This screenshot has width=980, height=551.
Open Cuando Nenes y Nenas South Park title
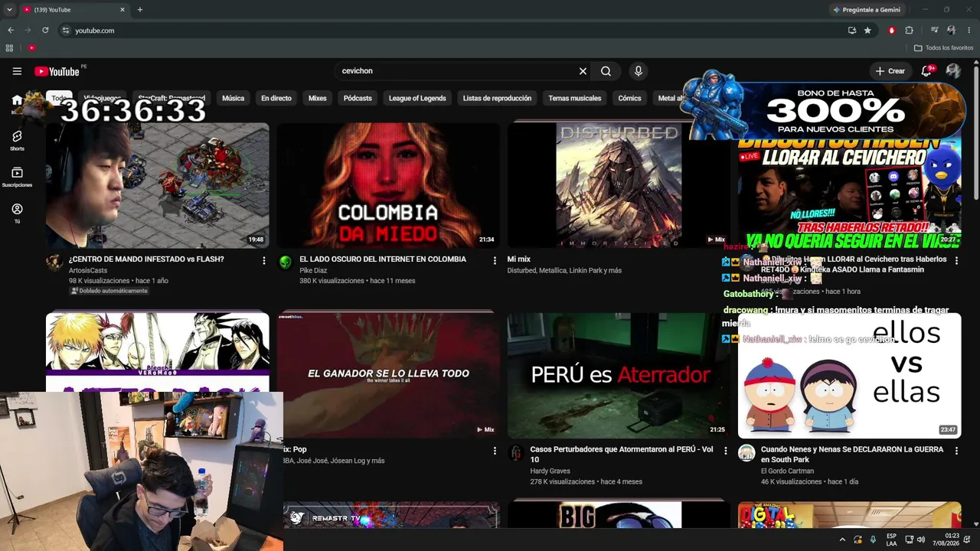[x=852, y=455]
